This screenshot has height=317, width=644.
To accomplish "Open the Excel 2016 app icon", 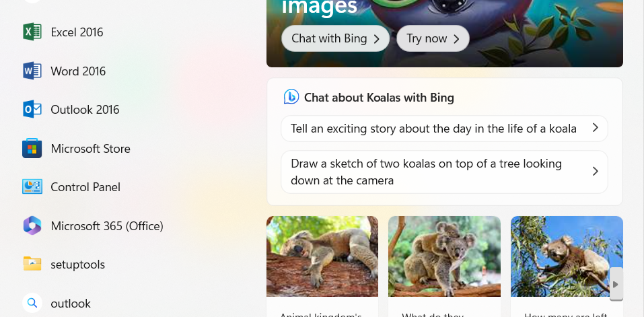I will [32, 32].
